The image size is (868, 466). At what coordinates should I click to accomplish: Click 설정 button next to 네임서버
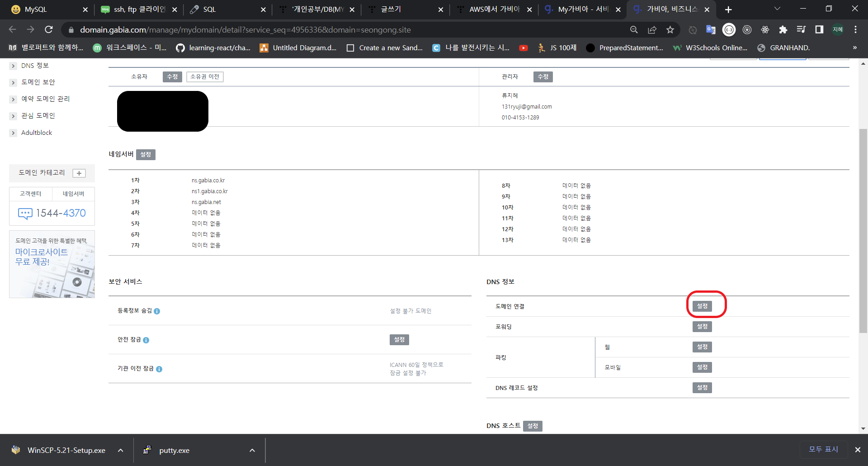pos(146,155)
